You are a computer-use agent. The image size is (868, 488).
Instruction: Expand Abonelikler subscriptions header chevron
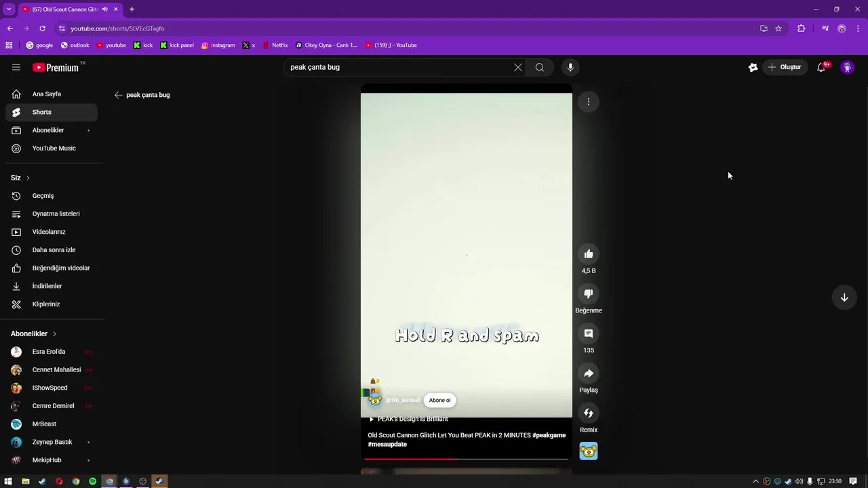[x=55, y=333]
